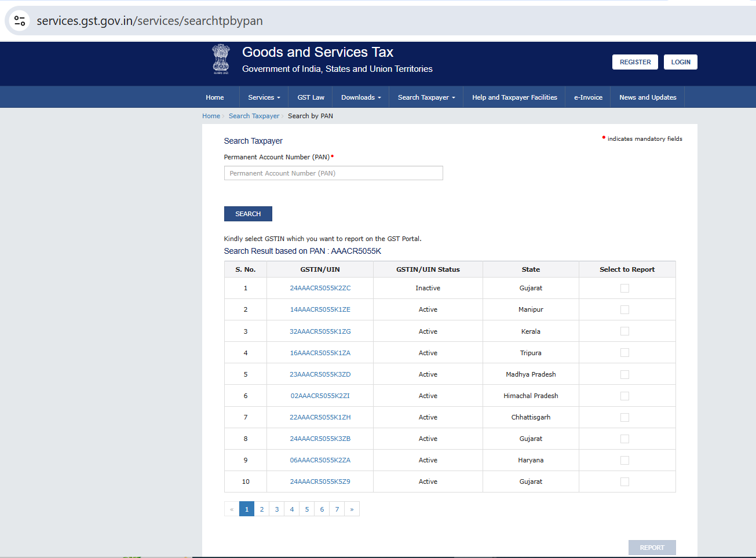
Task: Open News and Updates menu item
Action: coord(647,97)
